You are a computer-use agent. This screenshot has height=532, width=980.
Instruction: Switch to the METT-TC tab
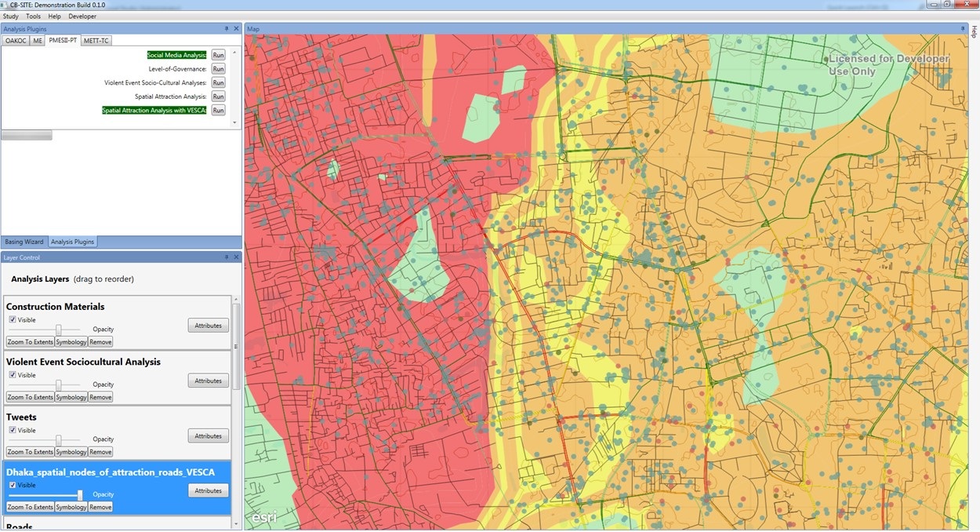click(97, 41)
